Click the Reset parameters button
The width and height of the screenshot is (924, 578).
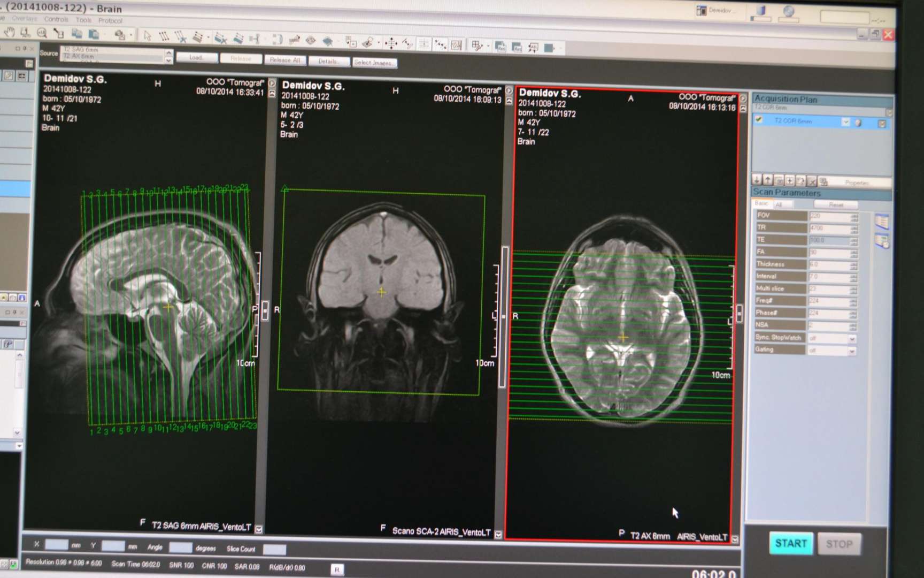836,205
